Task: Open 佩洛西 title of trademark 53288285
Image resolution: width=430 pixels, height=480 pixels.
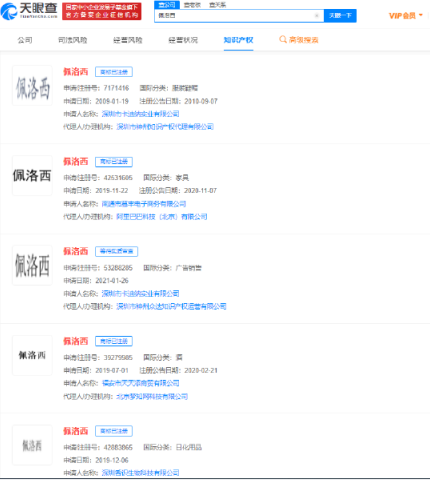Action: (76, 251)
